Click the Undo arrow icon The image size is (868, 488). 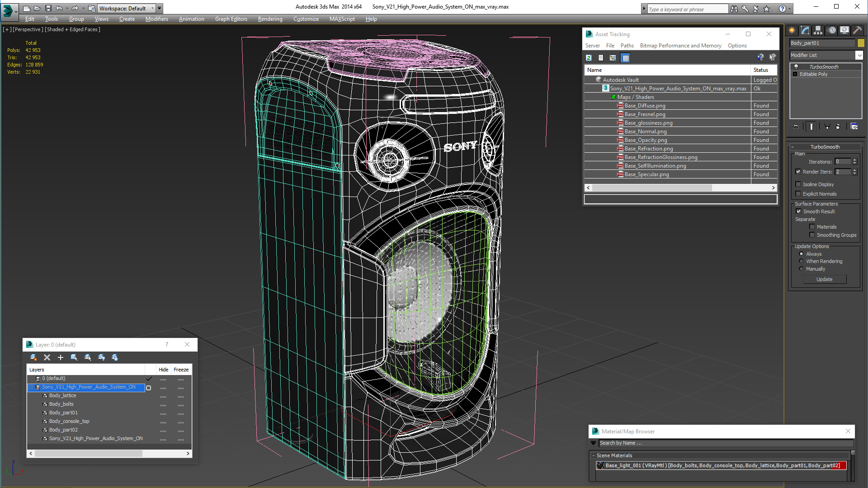pos(59,8)
